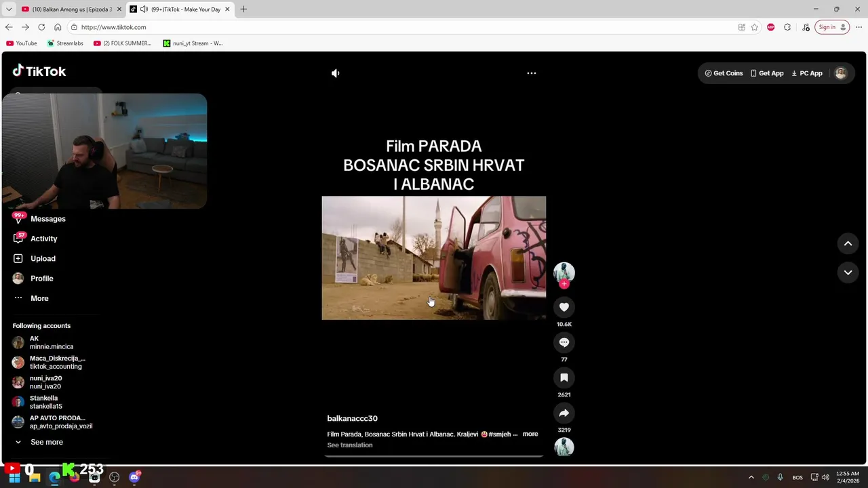Click the browser back button
This screenshot has height=488, width=868.
[9, 27]
